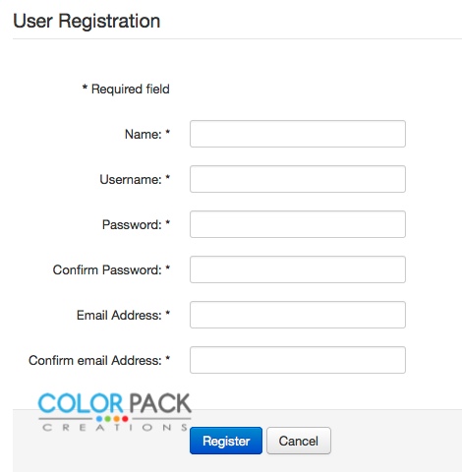Click the Cancel button

299,441
